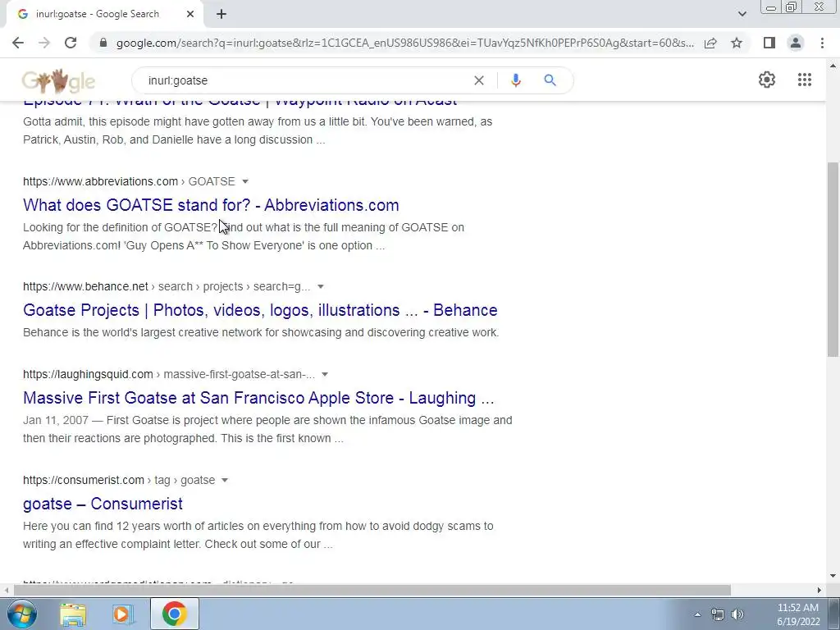Expand options arrow beside consumerist.com URL
This screenshot has height=630, width=840.
225,480
